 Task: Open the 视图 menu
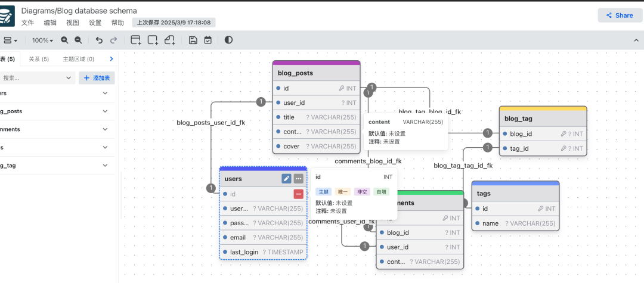click(x=73, y=23)
